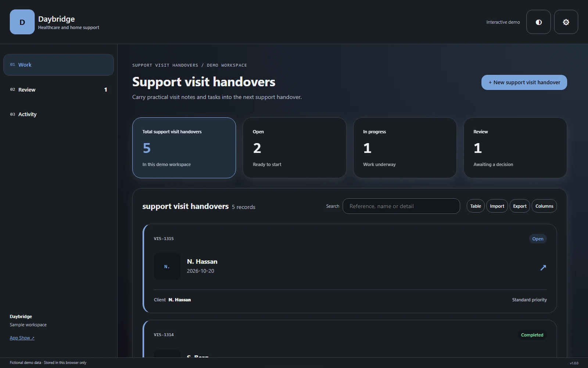588x368 pixels.
Task: Go to the Work section
Action: tap(58, 65)
